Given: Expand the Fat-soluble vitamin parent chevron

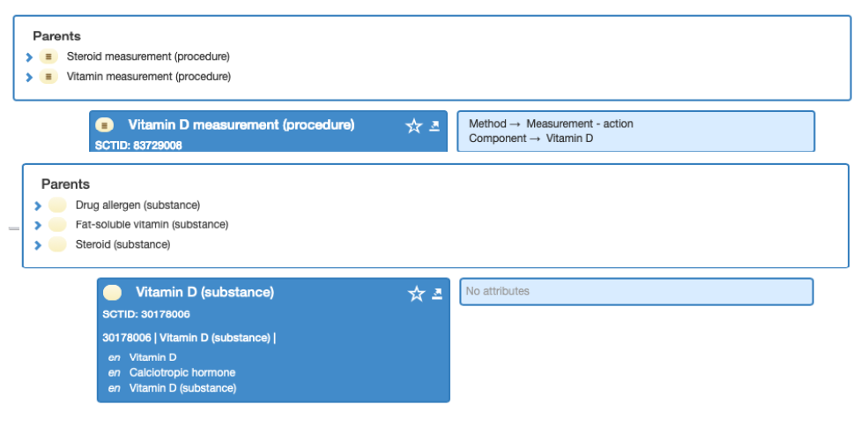Looking at the screenshot, I should (38, 225).
